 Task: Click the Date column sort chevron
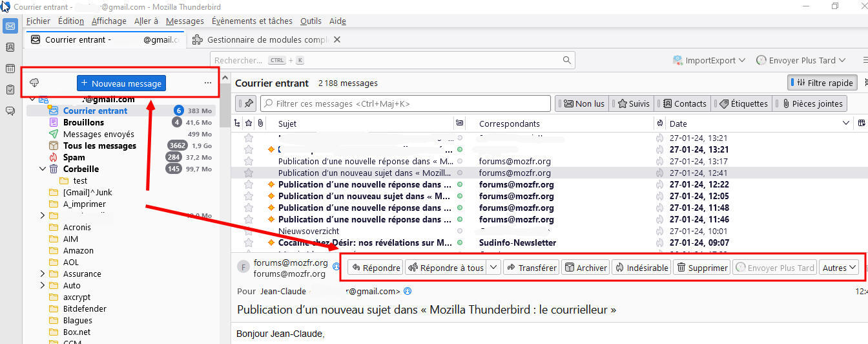pyautogui.click(x=847, y=123)
